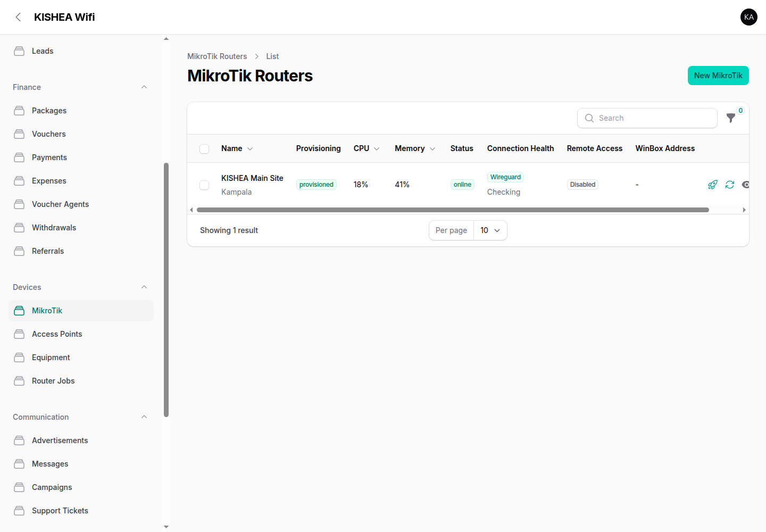Click the back arrow beside KISHEA Wifi
The width and height of the screenshot is (766, 532).
18,17
